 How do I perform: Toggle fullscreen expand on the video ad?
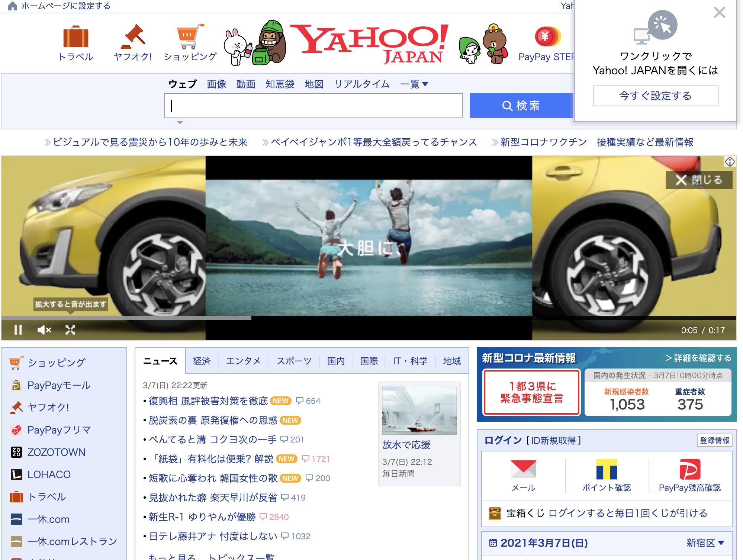pyautogui.click(x=70, y=330)
